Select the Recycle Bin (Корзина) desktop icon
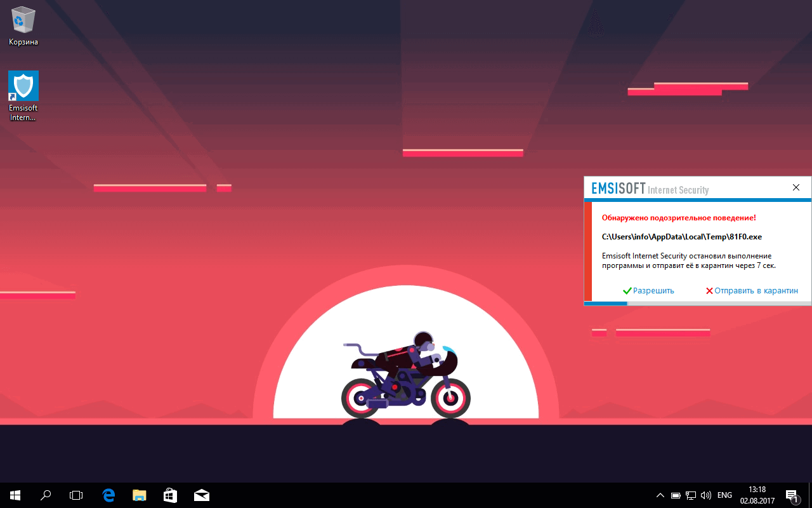The width and height of the screenshot is (812, 508). click(23, 26)
